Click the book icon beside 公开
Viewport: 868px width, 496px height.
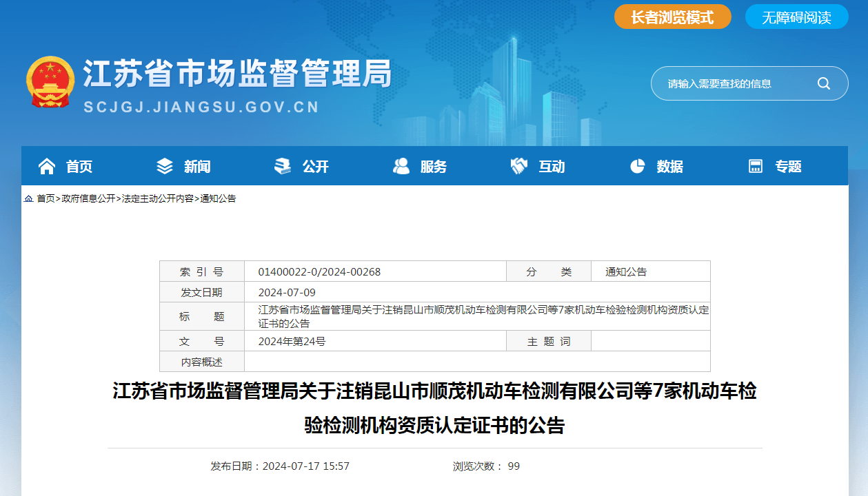click(x=283, y=166)
